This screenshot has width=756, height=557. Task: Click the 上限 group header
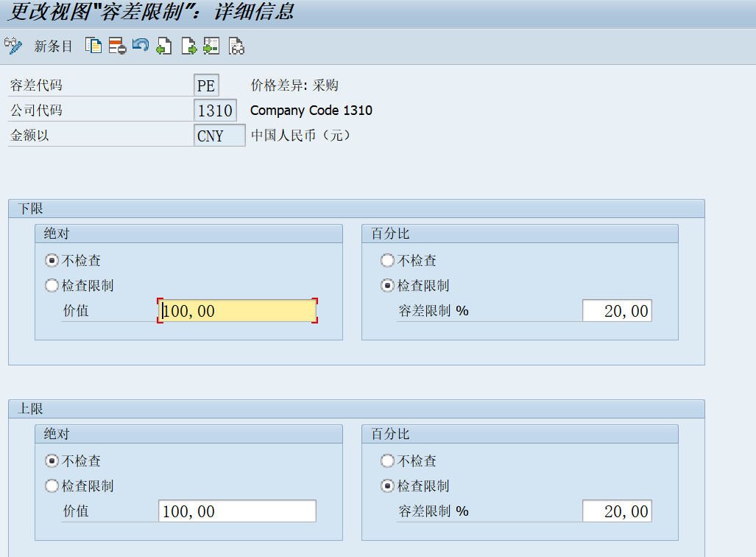(356, 409)
